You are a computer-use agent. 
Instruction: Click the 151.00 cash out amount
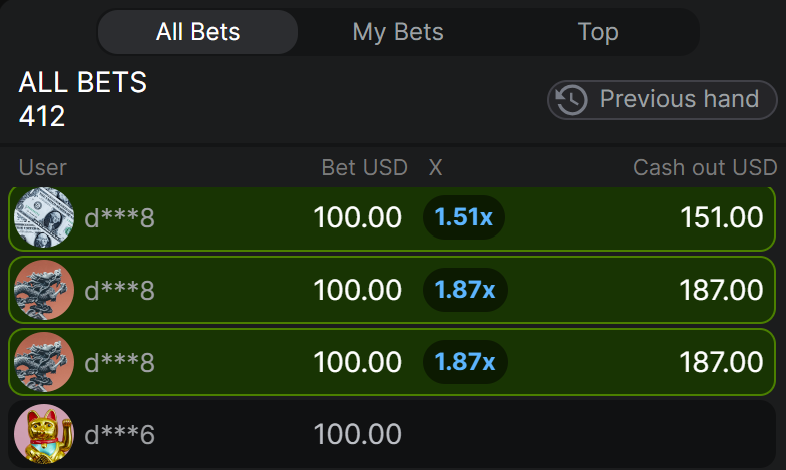coord(721,217)
